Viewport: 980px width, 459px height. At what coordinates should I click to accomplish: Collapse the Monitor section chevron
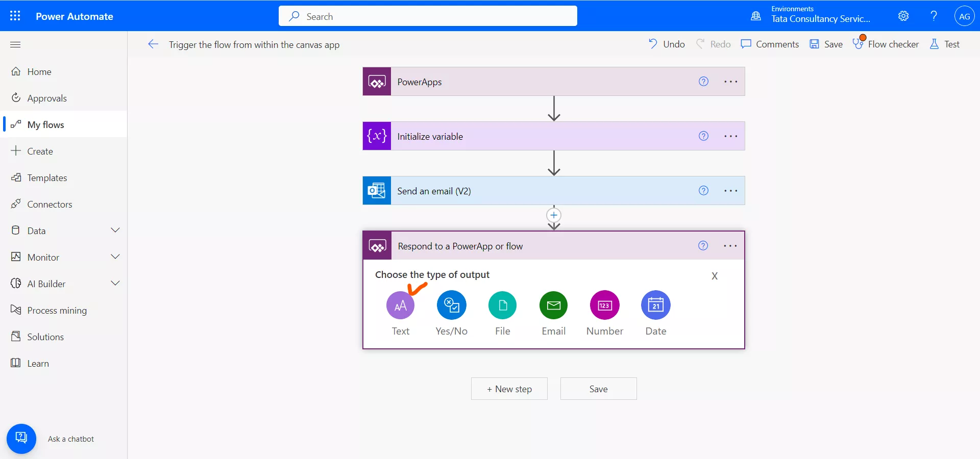point(115,257)
